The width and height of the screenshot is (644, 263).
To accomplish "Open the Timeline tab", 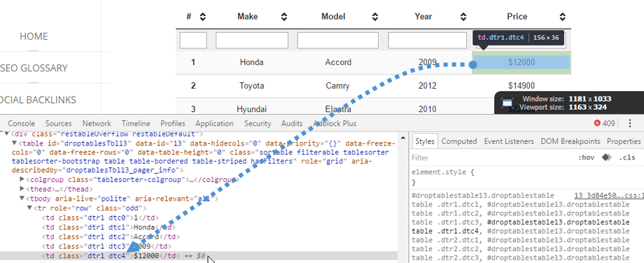I will [136, 123].
